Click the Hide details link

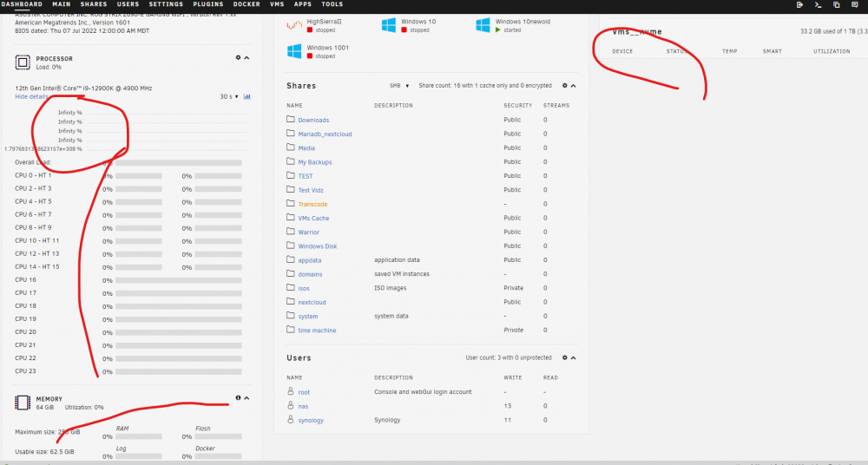(31, 96)
